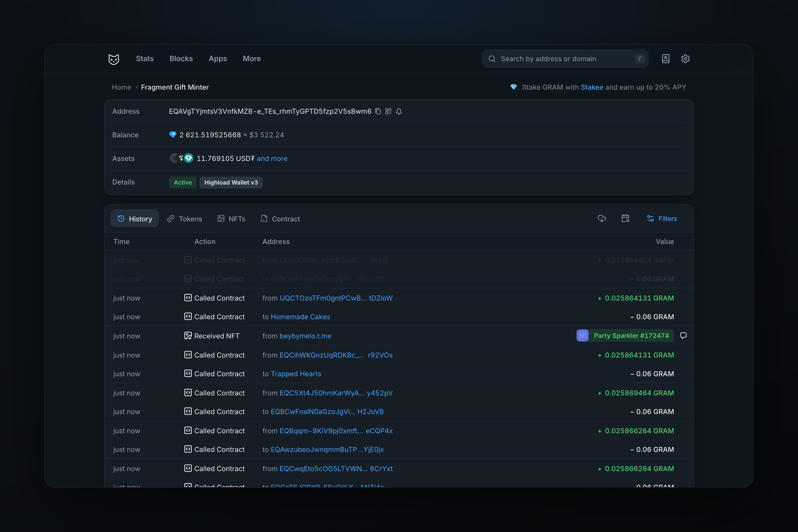Click the Called Contract icon in Trapped Hearts row
The height and width of the screenshot is (532, 798).
pyautogui.click(x=188, y=373)
